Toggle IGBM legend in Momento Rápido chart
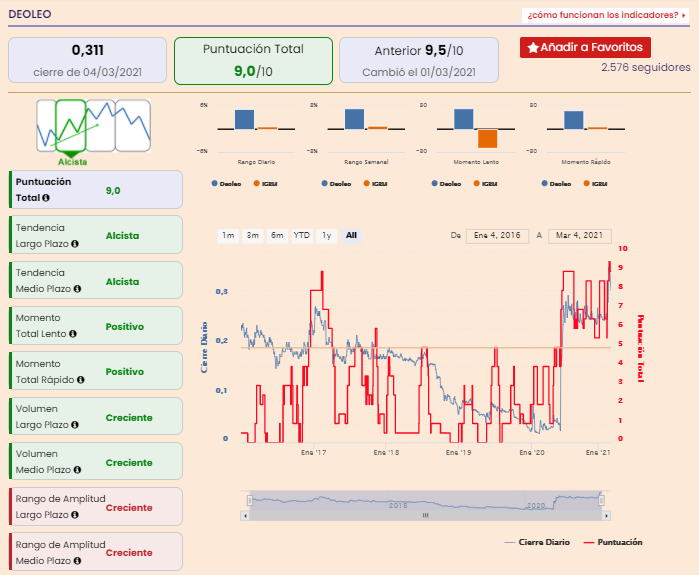 point(596,184)
